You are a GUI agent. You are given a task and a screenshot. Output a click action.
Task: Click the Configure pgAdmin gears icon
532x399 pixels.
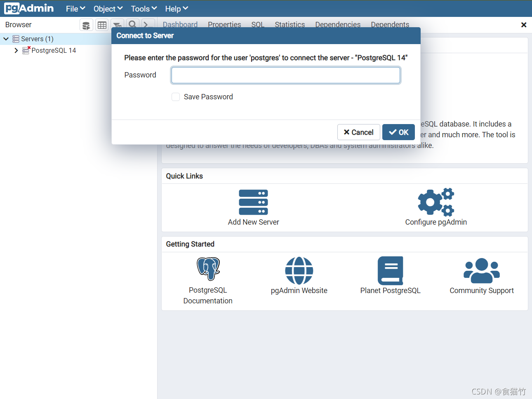(436, 202)
